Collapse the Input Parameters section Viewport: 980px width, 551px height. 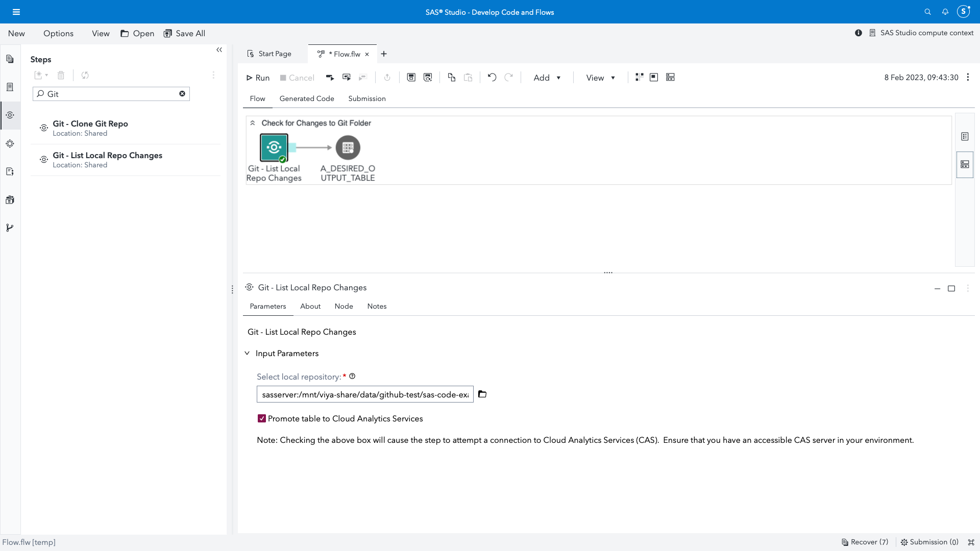tap(247, 354)
